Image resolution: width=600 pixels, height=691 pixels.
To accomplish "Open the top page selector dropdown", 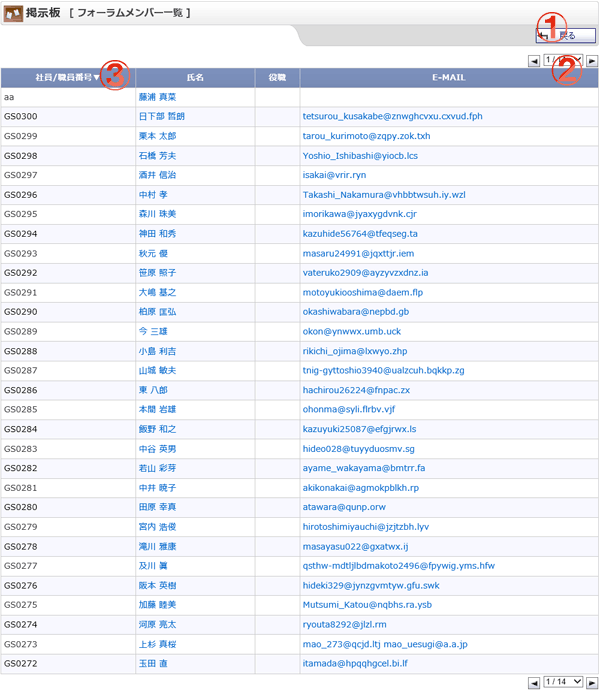I will tap(563, 61).
